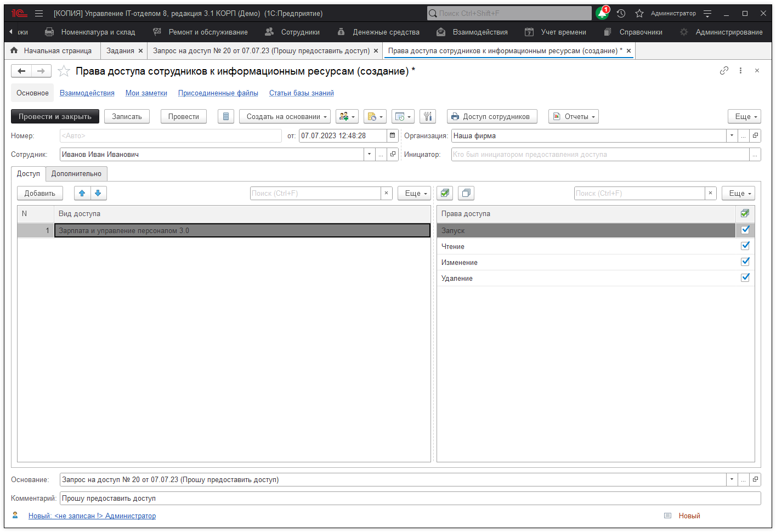
Task: Select Зарплата и управление персоналом 3.0 row
Action: 224,230
